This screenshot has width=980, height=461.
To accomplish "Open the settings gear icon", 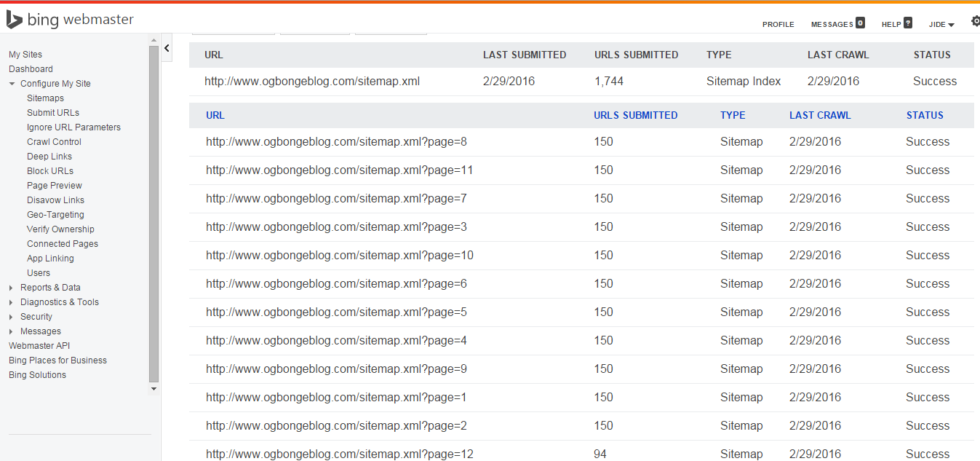I will [x=976, y=22].
